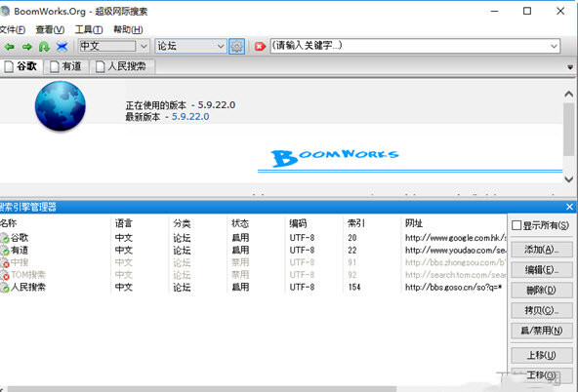Expand the keyword input history dropdown

point(554,47)
